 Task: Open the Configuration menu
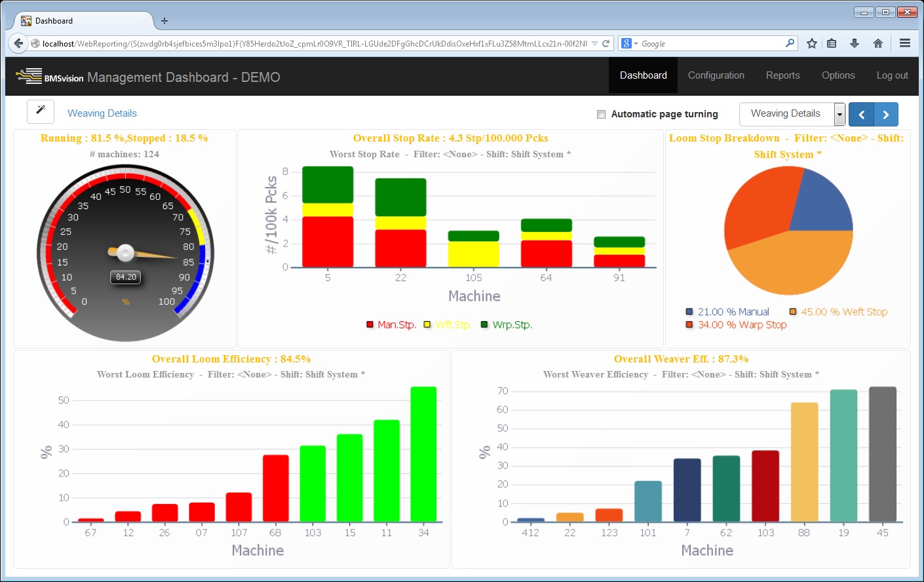[716, 76]
